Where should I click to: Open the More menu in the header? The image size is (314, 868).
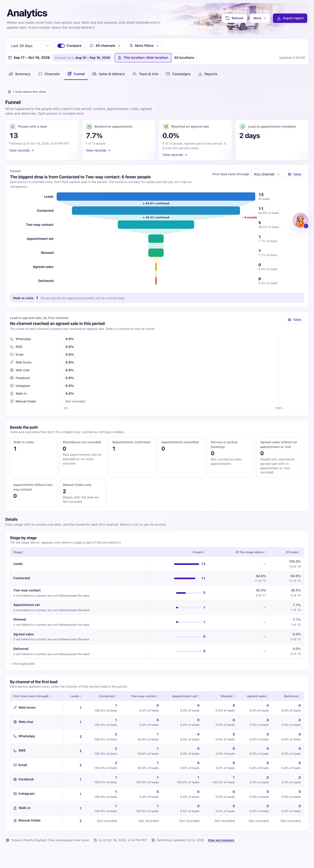260,18
